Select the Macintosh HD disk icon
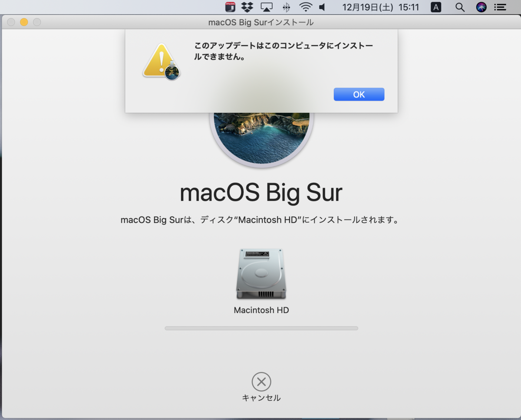The width and height of the screenshot is (521, 420). coord(261,274)
